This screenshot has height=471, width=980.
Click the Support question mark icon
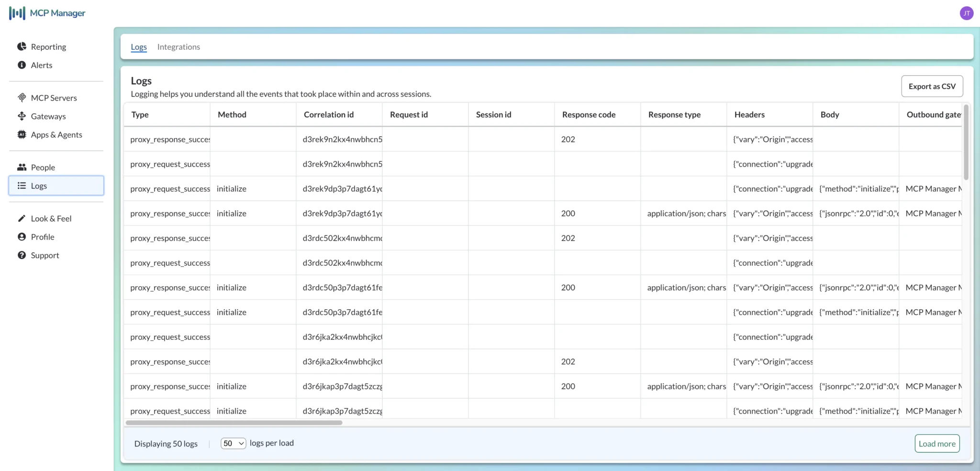(22, 255)
